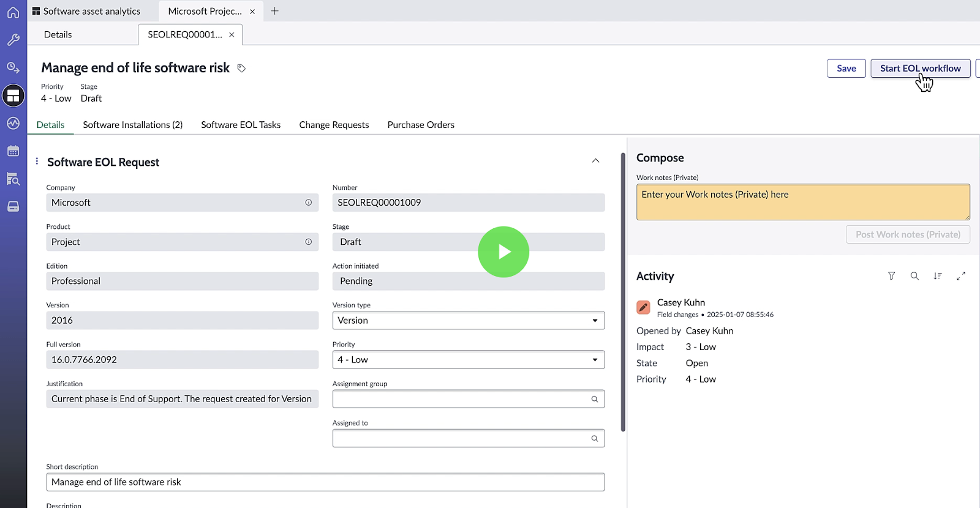Open the Purchase Orders tab
This screenshot has width=980, height=508.
pos(421,125)
